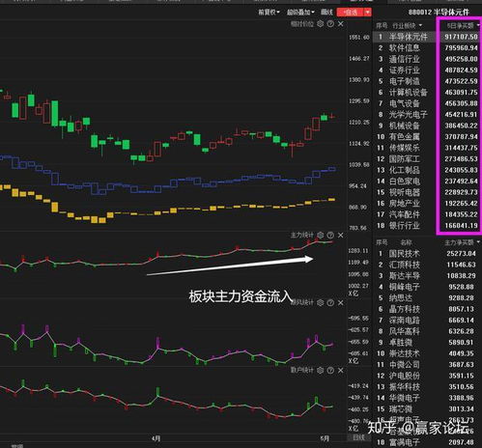
Task: Select 电子制造 sector row
Action: tap(427, 81)
